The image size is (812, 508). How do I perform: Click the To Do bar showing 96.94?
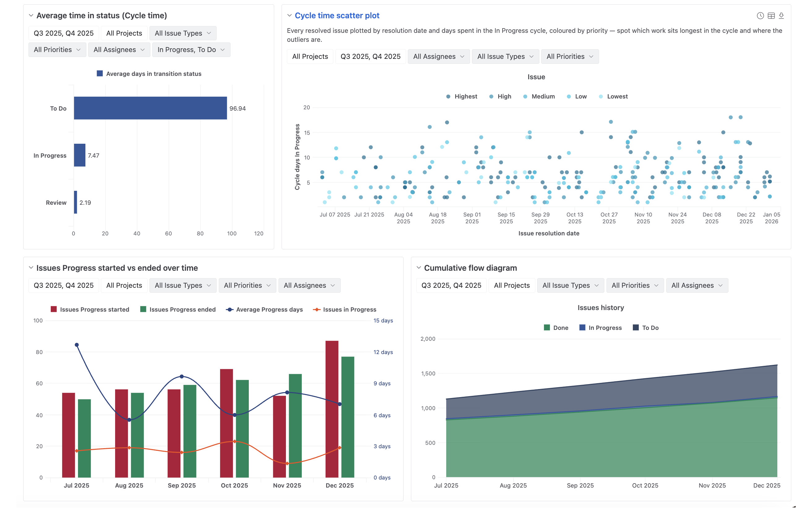coord(150,108)
